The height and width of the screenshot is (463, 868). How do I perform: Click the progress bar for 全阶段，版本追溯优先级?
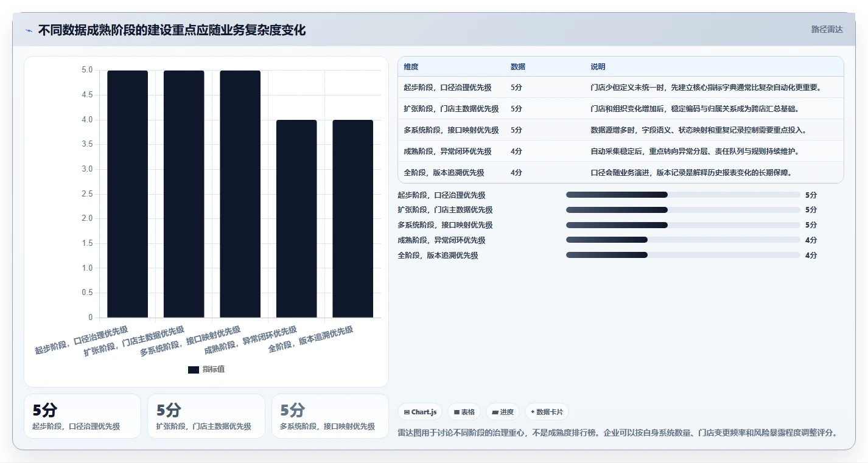[x=683, y=256]
